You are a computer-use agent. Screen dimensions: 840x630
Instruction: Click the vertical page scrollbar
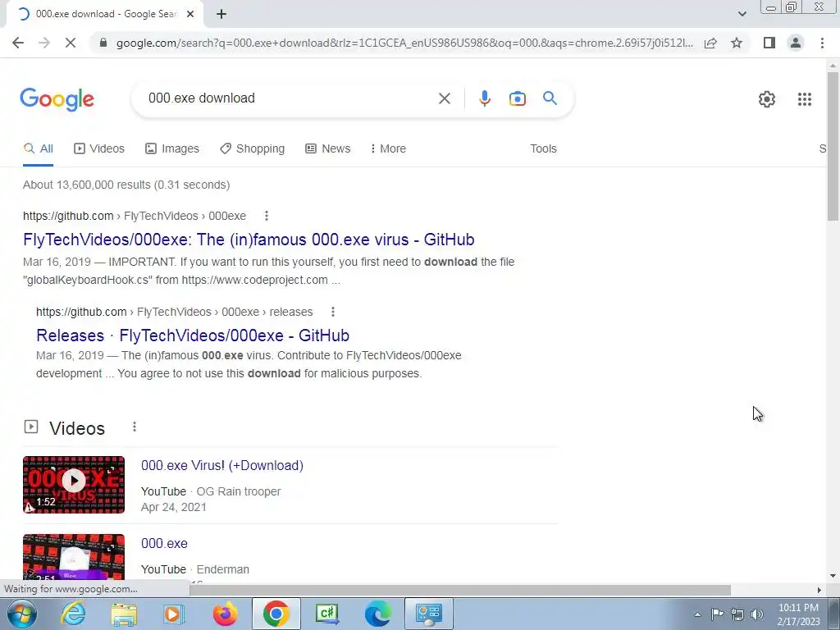(833, 144)
